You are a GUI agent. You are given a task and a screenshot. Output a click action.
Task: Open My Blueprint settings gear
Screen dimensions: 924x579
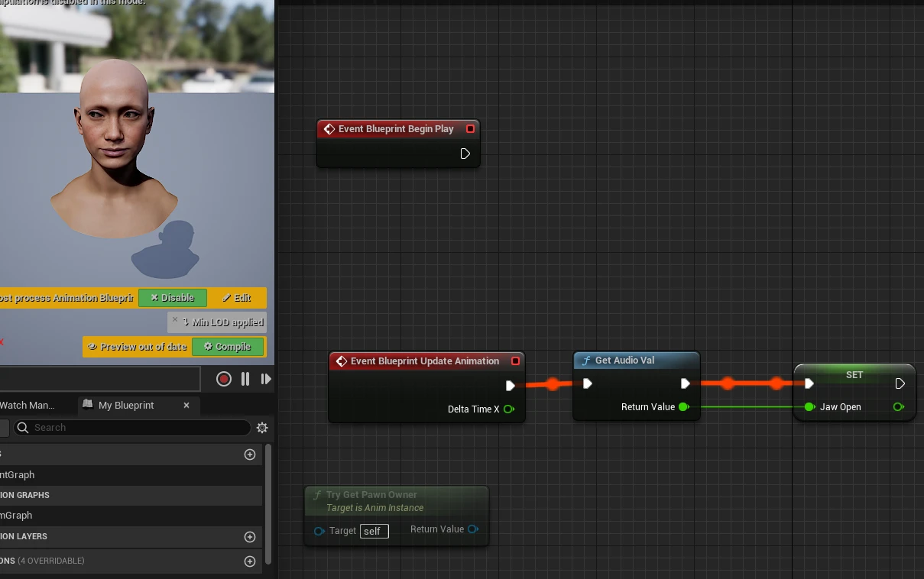[262, 428]
